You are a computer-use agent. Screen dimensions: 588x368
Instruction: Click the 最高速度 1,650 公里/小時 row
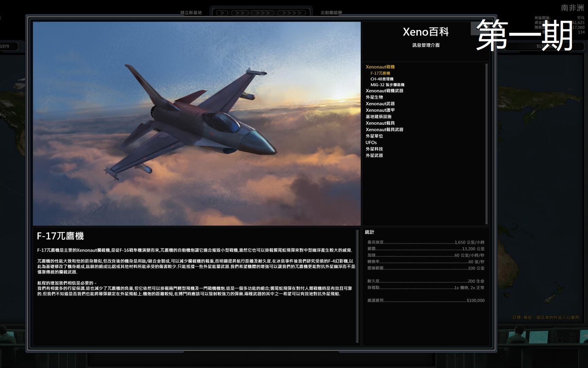(426, 242)
